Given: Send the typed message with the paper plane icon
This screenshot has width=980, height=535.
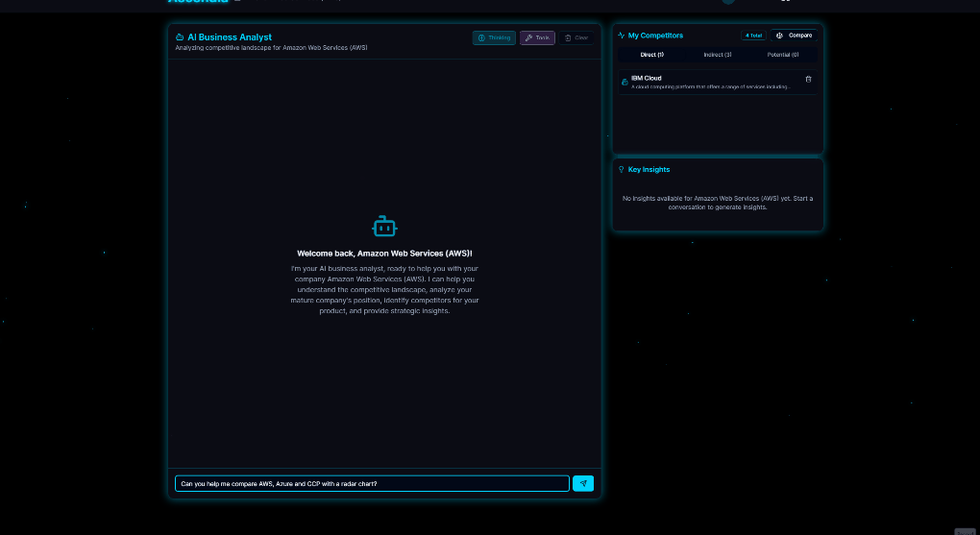Looking at the screenshot, I should coord(583,483).
